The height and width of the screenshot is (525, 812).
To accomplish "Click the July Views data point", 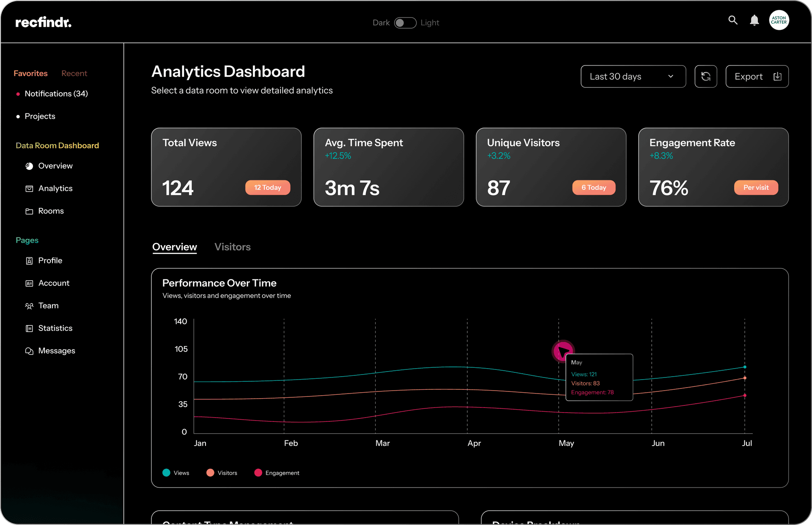I will click(x=745, y=367).
